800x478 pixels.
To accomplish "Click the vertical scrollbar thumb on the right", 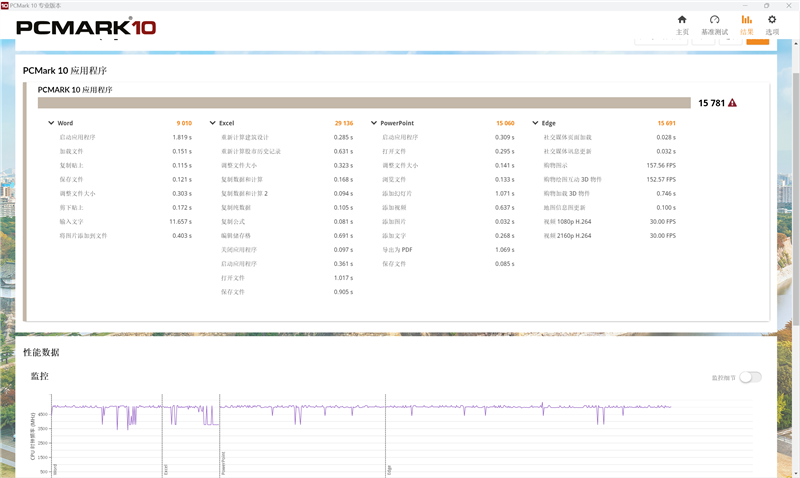I will 796,199.
